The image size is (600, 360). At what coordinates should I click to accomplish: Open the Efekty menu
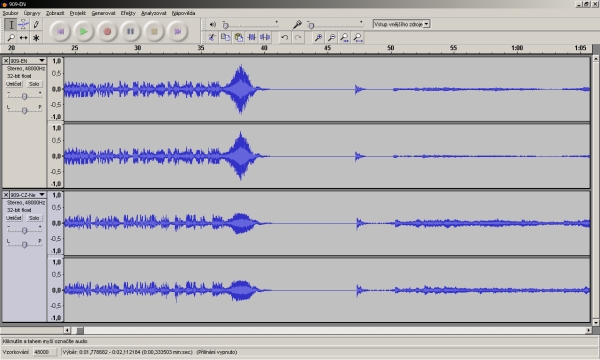(128, 13)
